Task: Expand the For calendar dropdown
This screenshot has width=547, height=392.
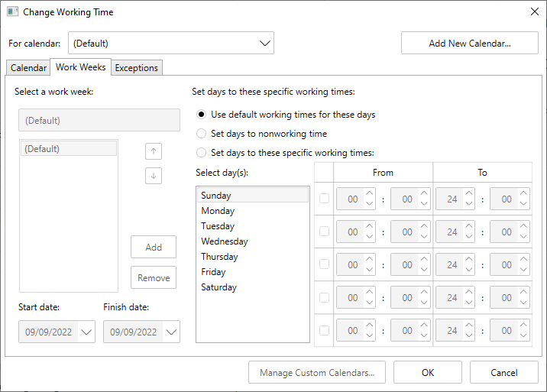Action: (x=265, y=44)
